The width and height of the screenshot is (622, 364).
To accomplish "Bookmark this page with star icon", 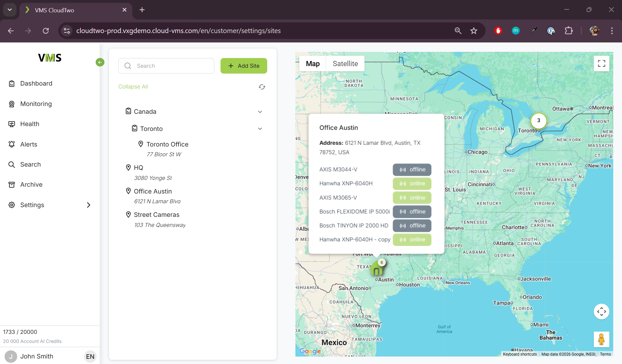I will pos(474,31).
